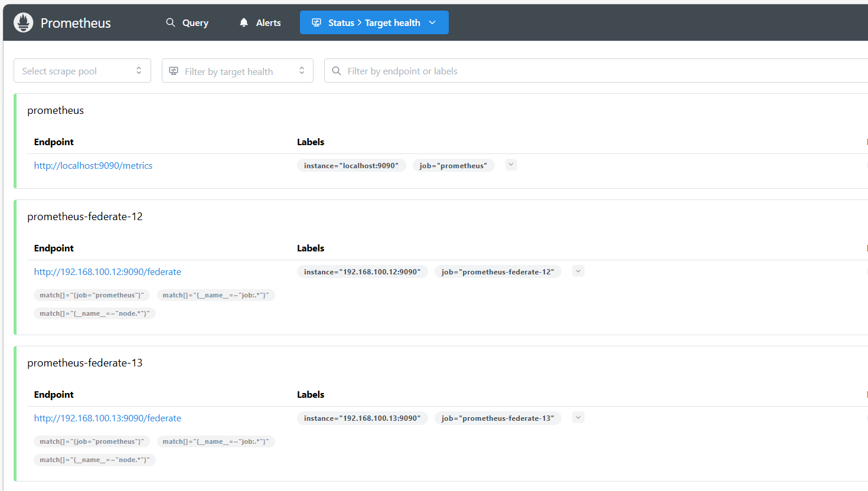
Task: Click match[] "node.*" badge under federate-12
Action: coord(94,313)
